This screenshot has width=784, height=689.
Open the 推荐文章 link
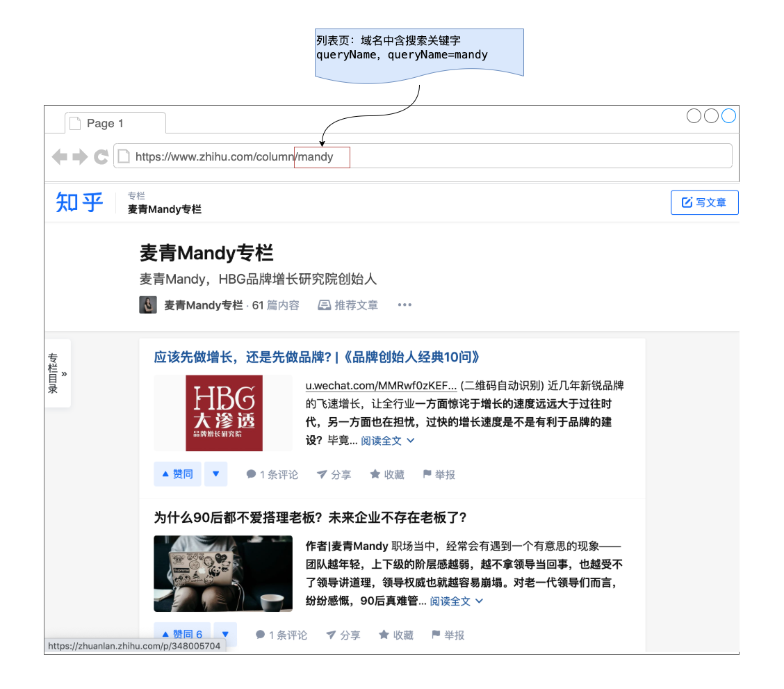(348, 305)
